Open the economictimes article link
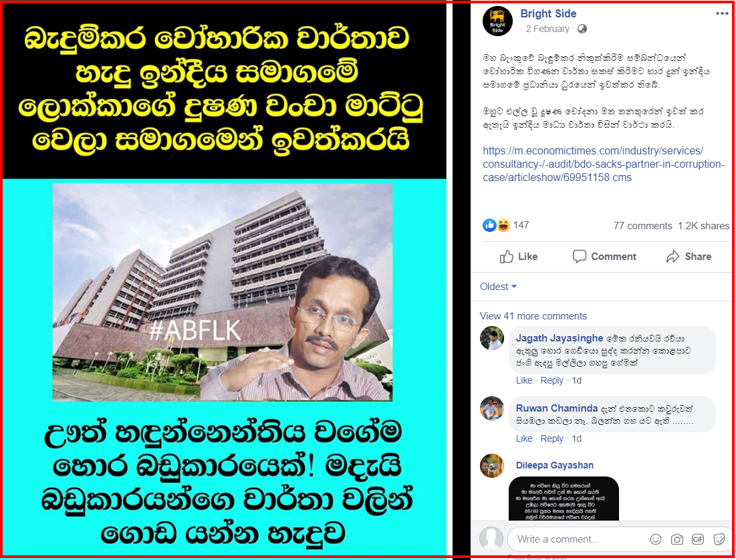Viewport: 736px width, 560px height. point(603,164)
